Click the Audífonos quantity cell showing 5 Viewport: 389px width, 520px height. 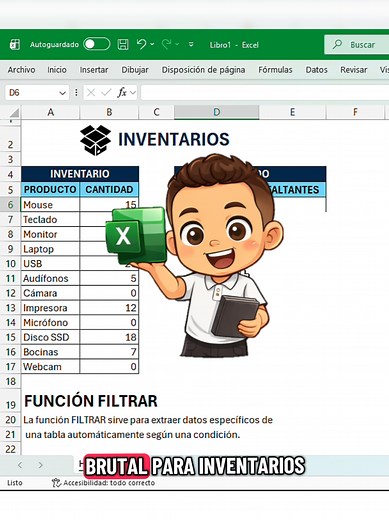coord(109,278)
